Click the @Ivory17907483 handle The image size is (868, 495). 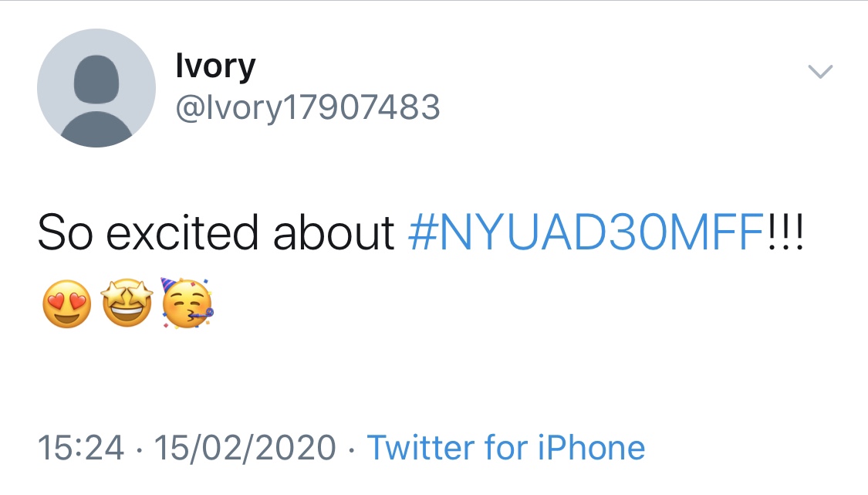click(308, 108)
